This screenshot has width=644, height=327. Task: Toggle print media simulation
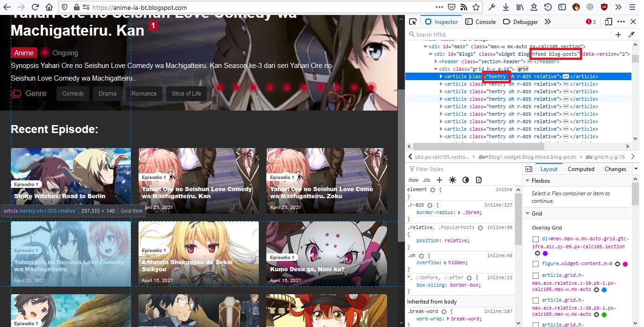479,180
